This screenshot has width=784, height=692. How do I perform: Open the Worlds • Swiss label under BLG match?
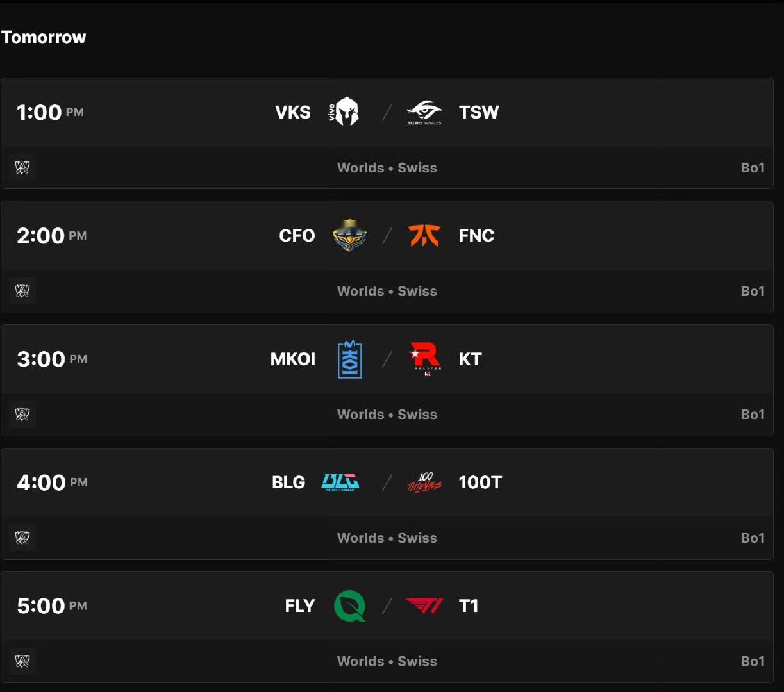pyautogui.click(x=387, y=538)
